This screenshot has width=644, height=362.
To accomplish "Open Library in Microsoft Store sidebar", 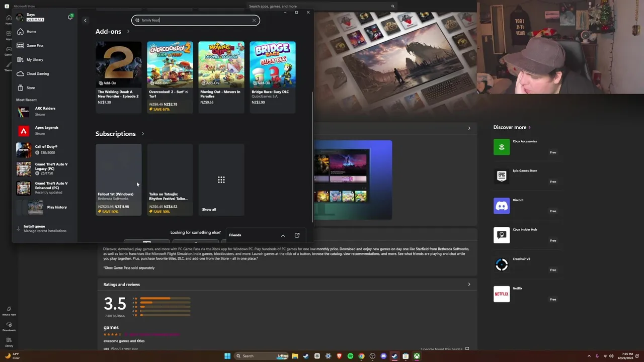I will (x=9, y=342).
